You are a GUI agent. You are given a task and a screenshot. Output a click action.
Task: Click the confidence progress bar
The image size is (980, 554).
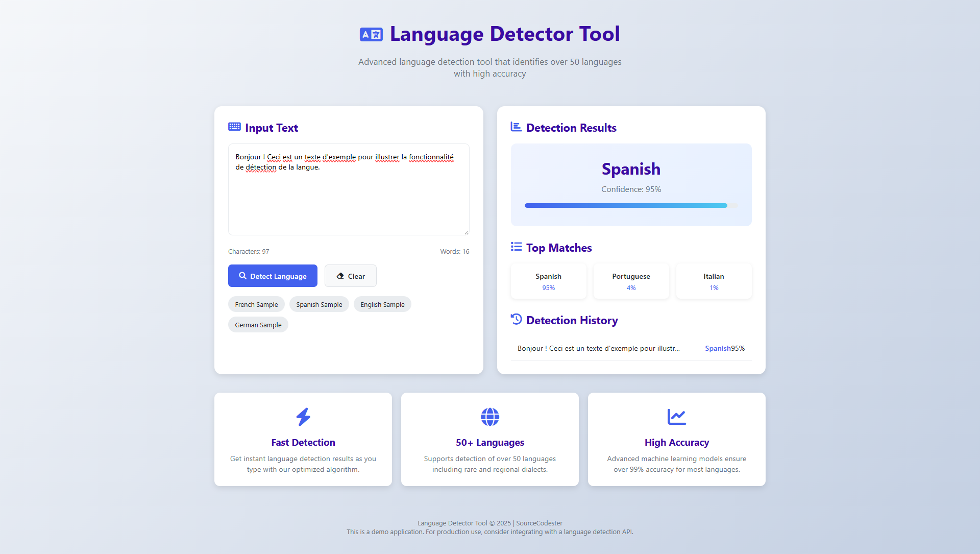click(x=631, y=205)
